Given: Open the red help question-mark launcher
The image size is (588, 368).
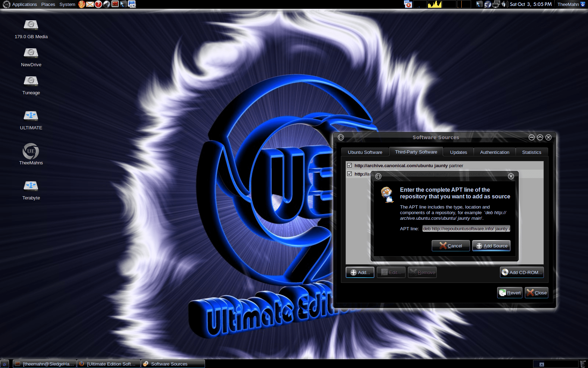Looking at the screenshot, I should [98, 4].
